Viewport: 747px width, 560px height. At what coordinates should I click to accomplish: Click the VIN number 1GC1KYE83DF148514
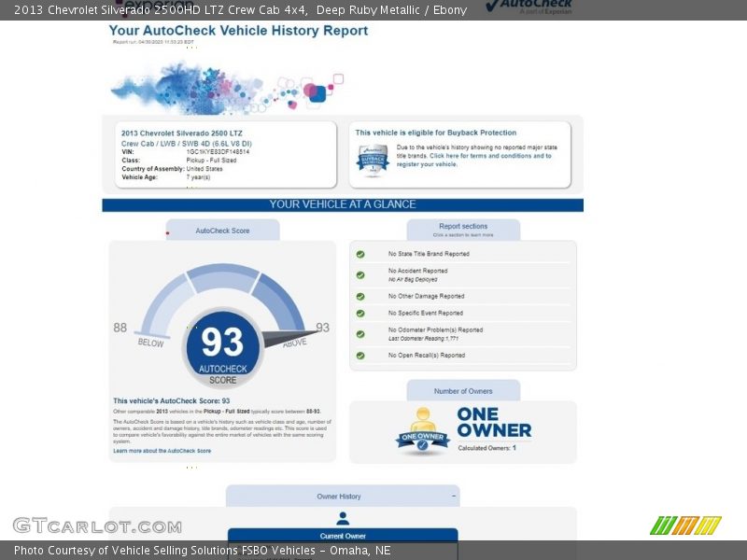click(x=218, y=152)
